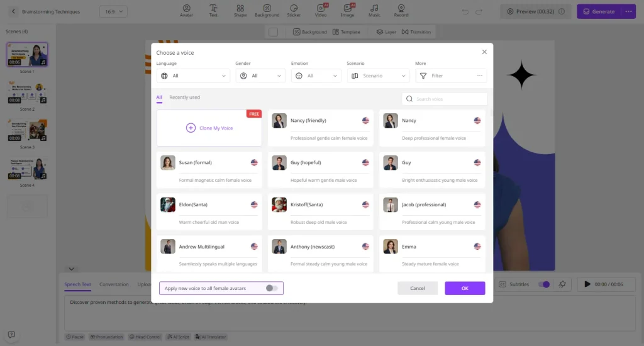This screenshot has height=346, width=644.
Task: Click the Pause insert tool
Action: (75, 337)
